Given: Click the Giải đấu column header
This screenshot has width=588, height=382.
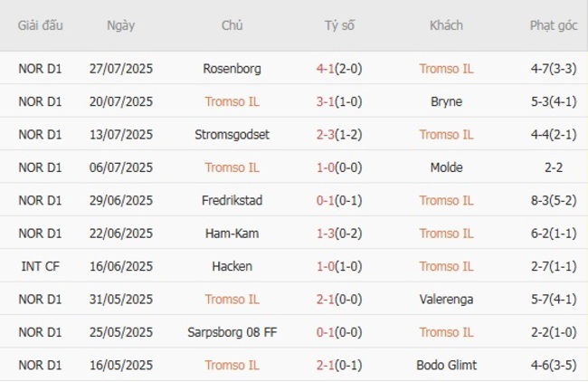Looking at the screenshot, I should pos(41,25).
